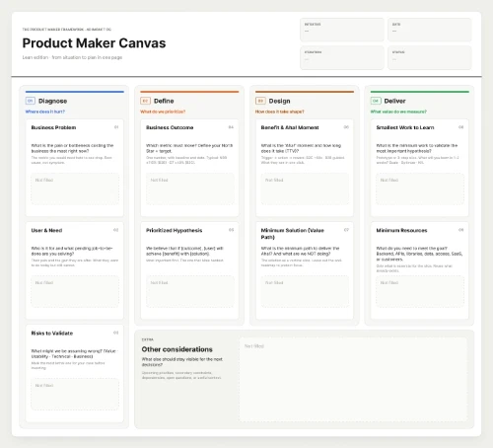Click the Date field in the header

click(430, 30)
